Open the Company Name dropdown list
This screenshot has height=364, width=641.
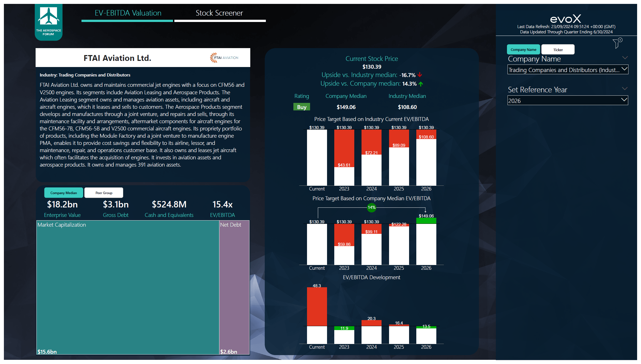[568, 70]
